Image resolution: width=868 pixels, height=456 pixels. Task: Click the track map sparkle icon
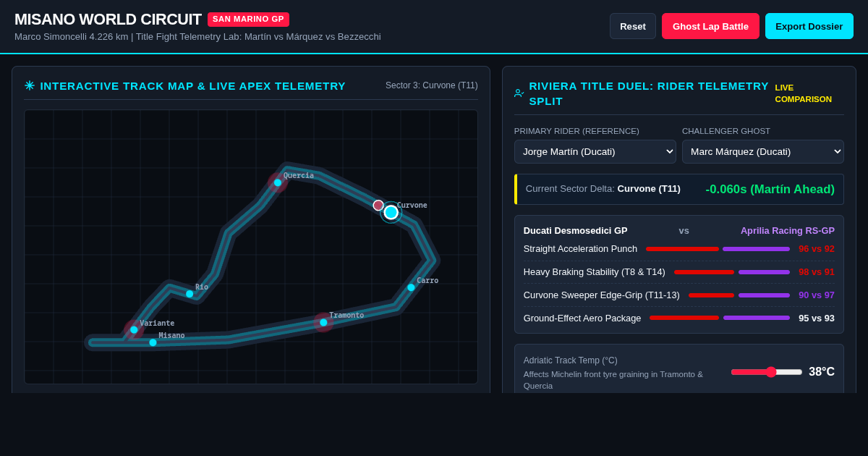[30, 85]
